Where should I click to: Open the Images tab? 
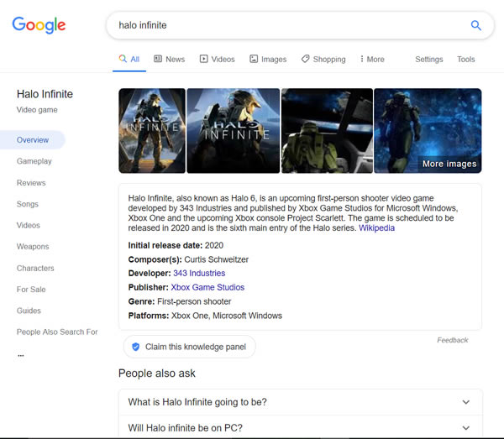coord(268,59)
